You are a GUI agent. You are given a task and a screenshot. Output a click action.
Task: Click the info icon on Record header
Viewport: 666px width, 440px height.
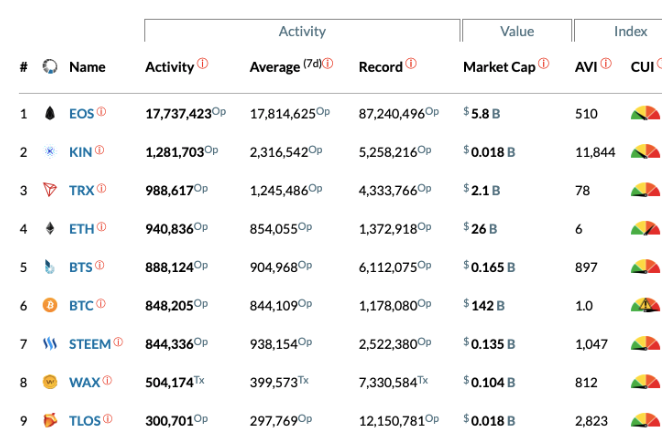coord(411,64)
